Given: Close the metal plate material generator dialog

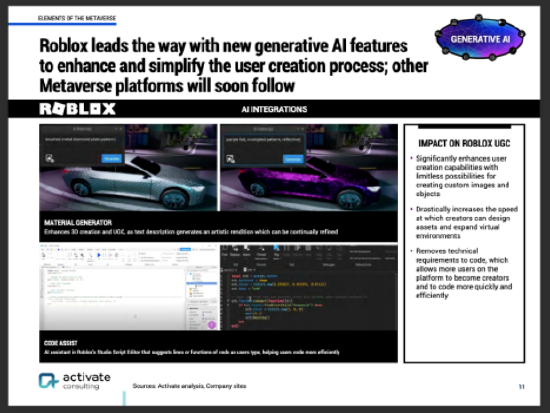Looking at the screenshot, I should pyautogui.click(x=121, y=129).
